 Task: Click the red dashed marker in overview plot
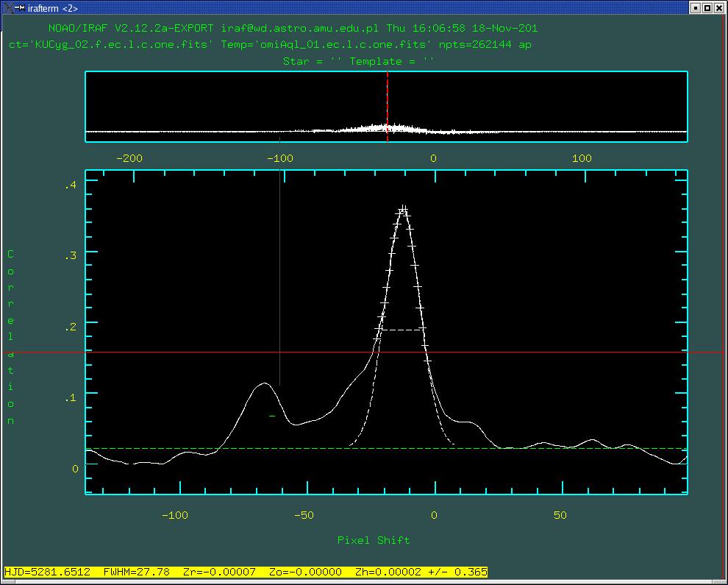point(388,107)
